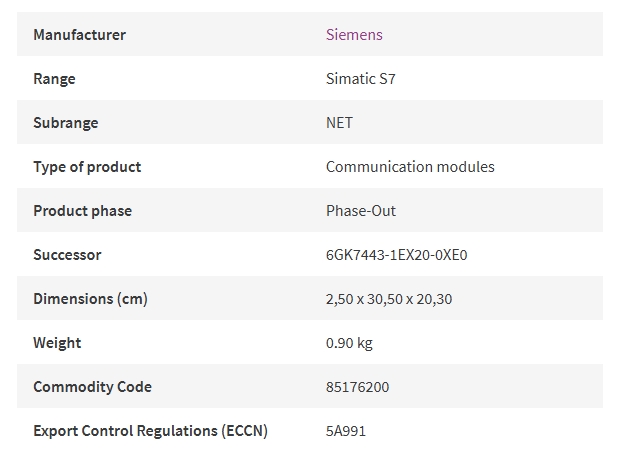
Task: Select ECCN value 5A991
Action: pyautogui.click(x=346, y=431)
